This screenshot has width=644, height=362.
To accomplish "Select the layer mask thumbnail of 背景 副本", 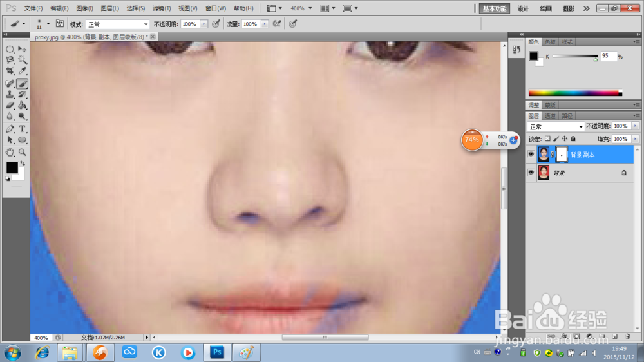I will pyautogui.click(x=561, y=155).
